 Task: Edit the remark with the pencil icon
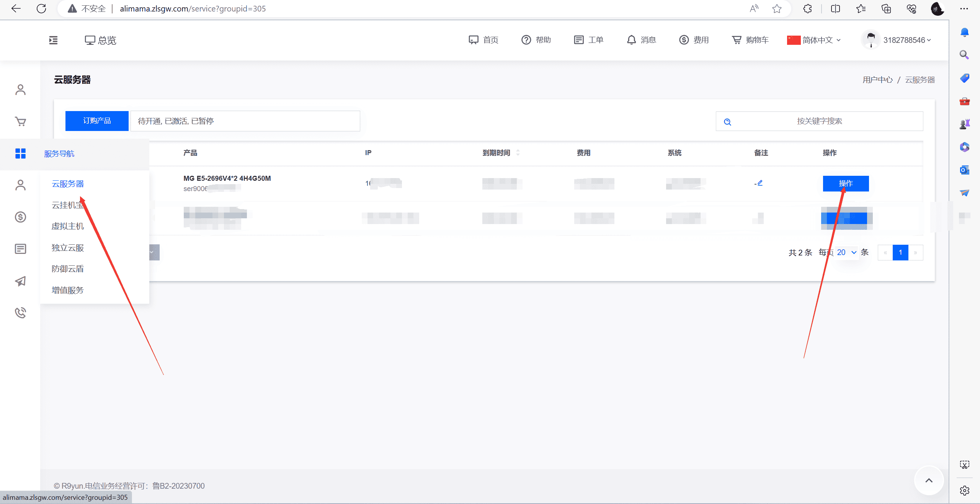(x=760, y=183)
